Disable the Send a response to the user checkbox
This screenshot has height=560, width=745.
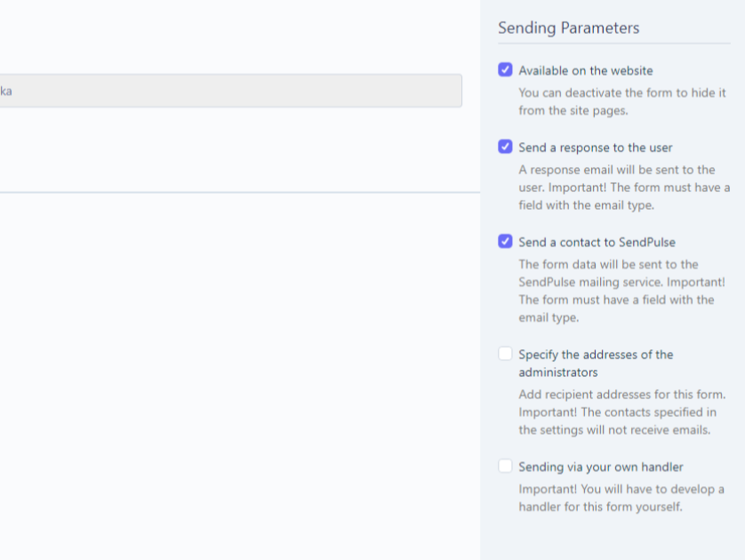505,147
